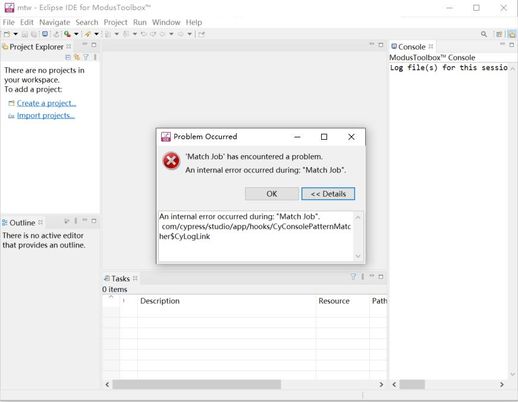
Task: Click the Import projects link
Action: 46,116
